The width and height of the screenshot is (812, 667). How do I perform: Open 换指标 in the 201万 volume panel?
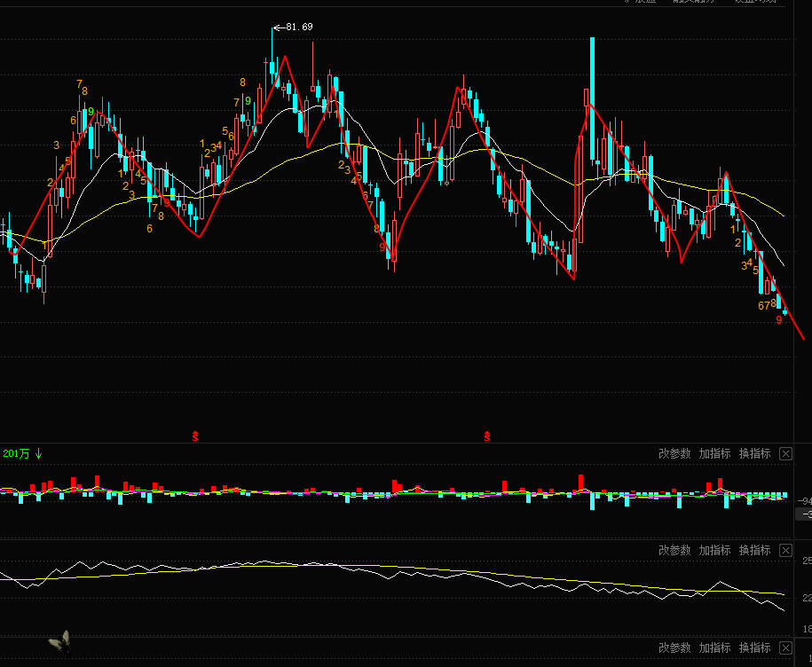point(754,454)
